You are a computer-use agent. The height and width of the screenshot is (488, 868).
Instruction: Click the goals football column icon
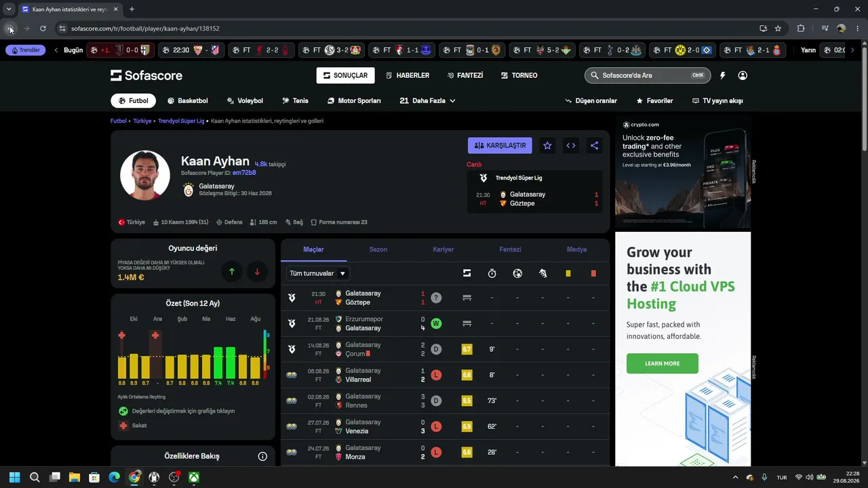517,273
